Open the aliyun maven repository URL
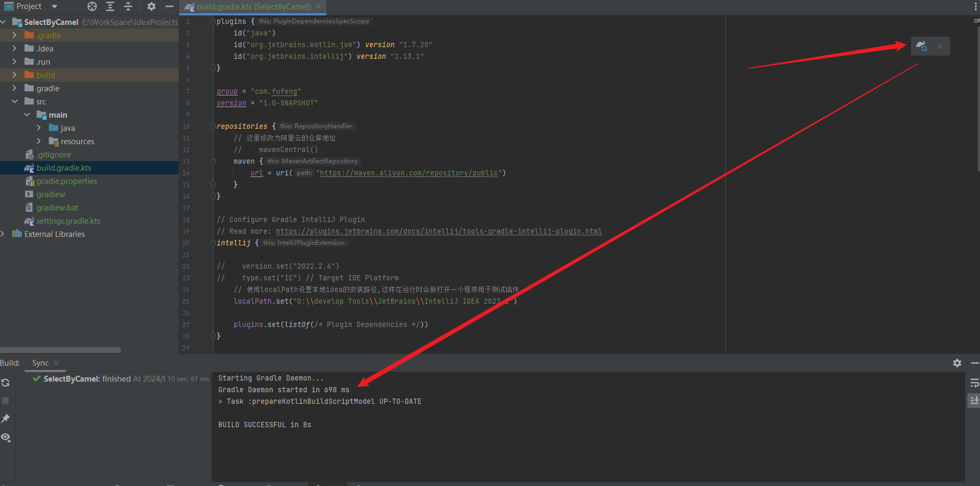 [x=409, y=173]
